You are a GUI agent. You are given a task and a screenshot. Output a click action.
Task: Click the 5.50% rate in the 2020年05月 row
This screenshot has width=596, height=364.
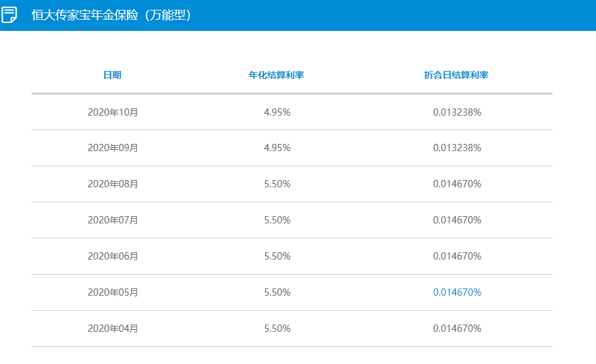click(x=277, y=292)
